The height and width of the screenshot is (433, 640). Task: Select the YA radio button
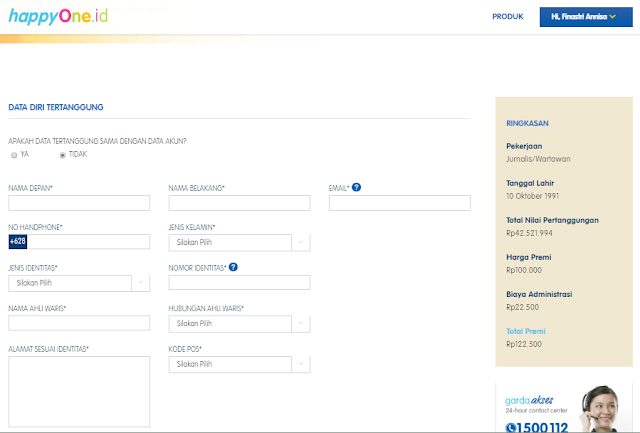pyautogui.click(x=14, y=155)
